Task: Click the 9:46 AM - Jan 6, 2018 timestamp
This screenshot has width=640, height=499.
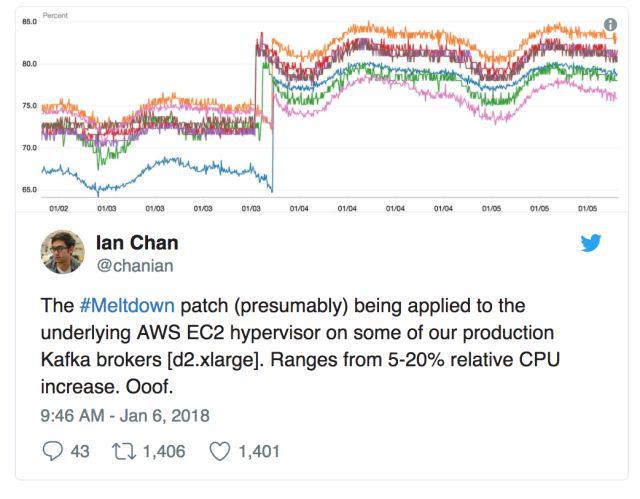Action: click(x=125, y=413)
